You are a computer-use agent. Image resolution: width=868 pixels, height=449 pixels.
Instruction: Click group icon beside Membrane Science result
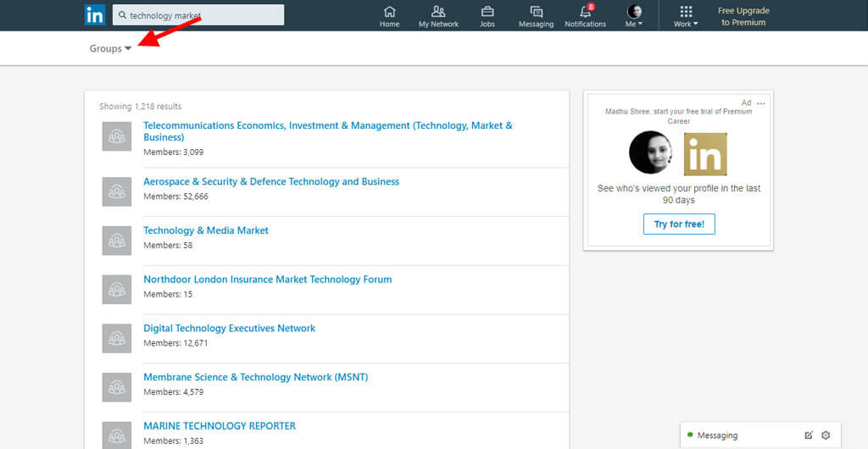coord(117,387)
